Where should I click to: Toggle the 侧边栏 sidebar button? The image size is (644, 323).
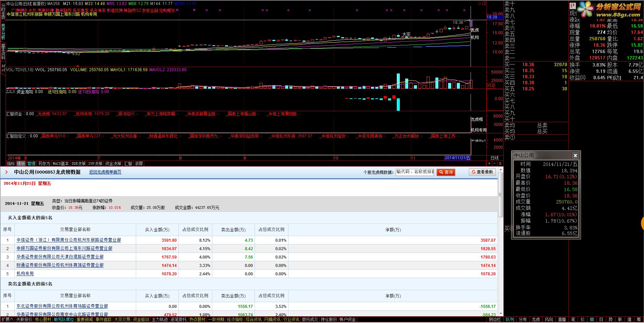tap(495, 320)
